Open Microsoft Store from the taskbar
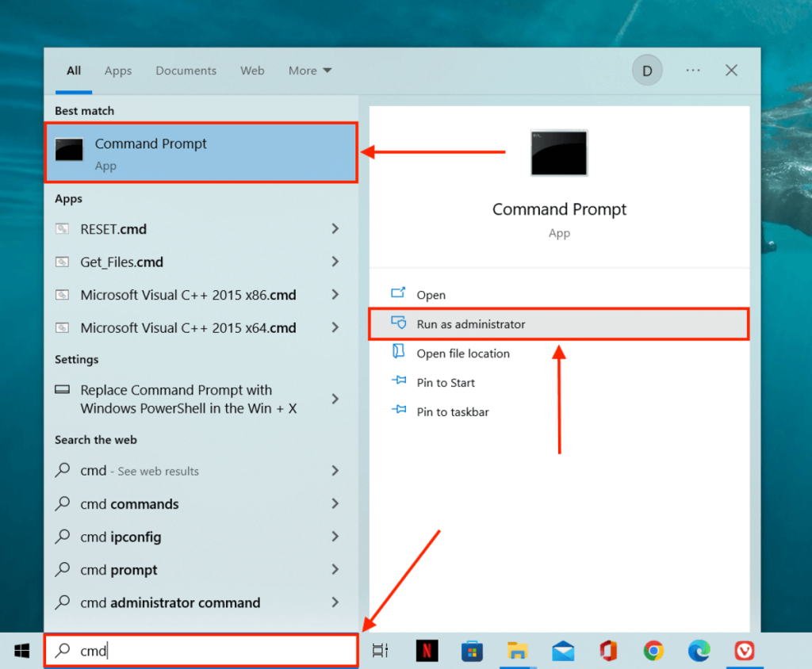Image resolution: width=812 pixels, height=669 pixels. 473,651
